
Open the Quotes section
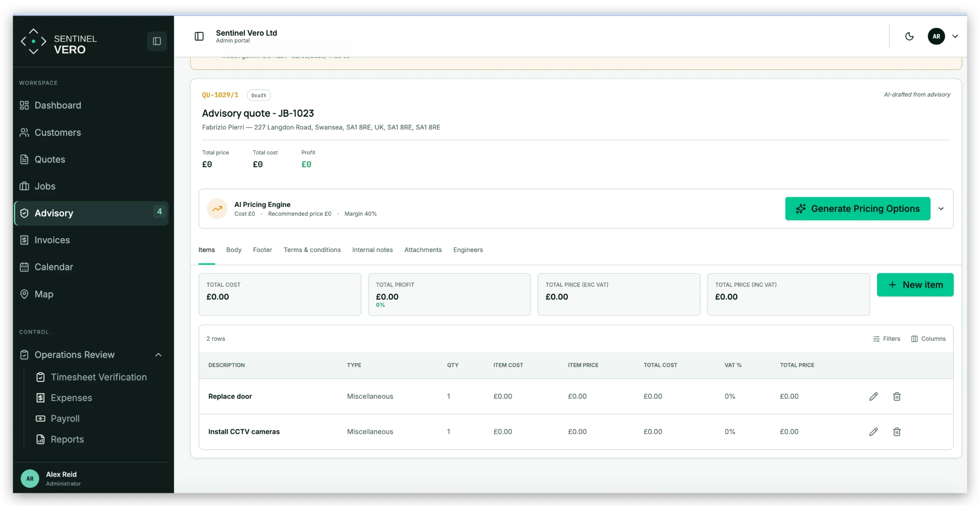pyautogui.click(x=91, y=159)
